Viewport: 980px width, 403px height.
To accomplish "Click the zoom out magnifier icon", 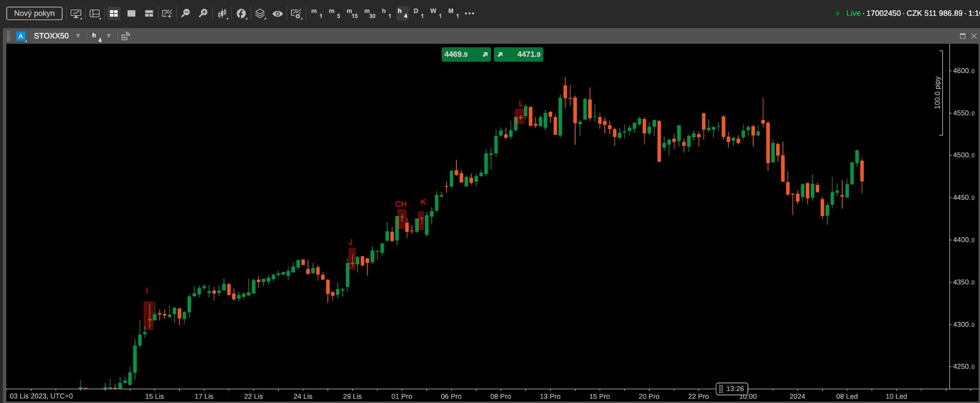I will pyautogui.click(x=186, y=14).
